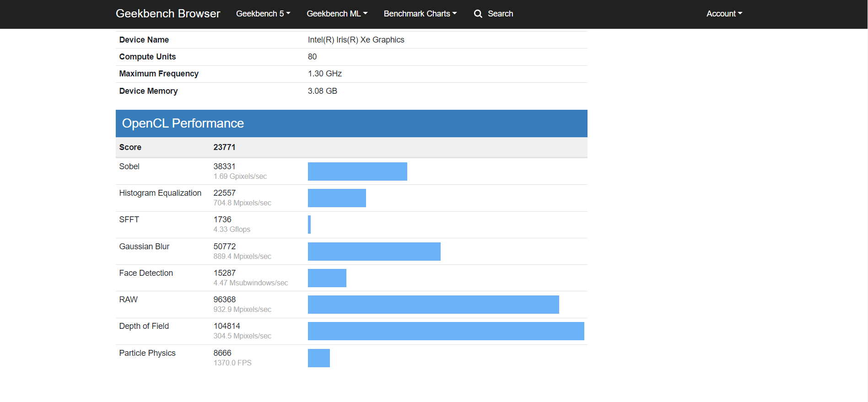868x402 pixels.
Task: Click the Histogram Equalization score bar
Action: click(x=337, y=198)
